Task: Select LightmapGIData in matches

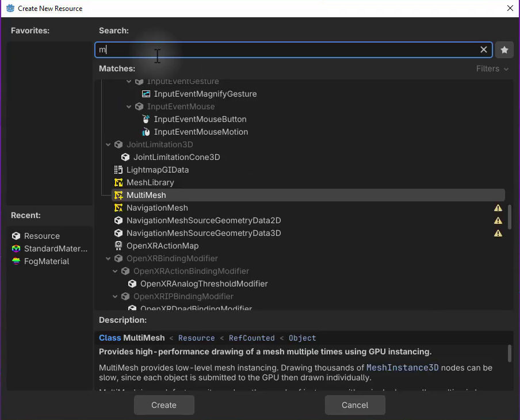Action: [x=158, y=170]
